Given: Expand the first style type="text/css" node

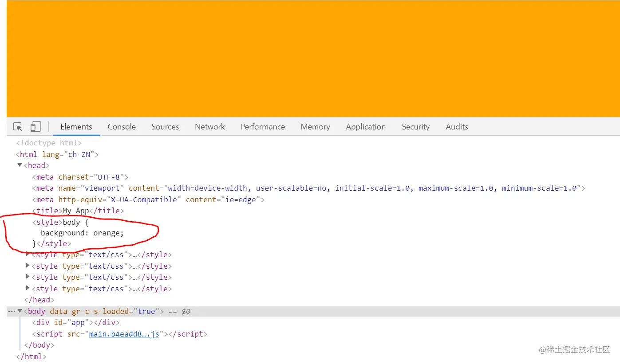Looking at the screenshot, I should coord(28,254).
